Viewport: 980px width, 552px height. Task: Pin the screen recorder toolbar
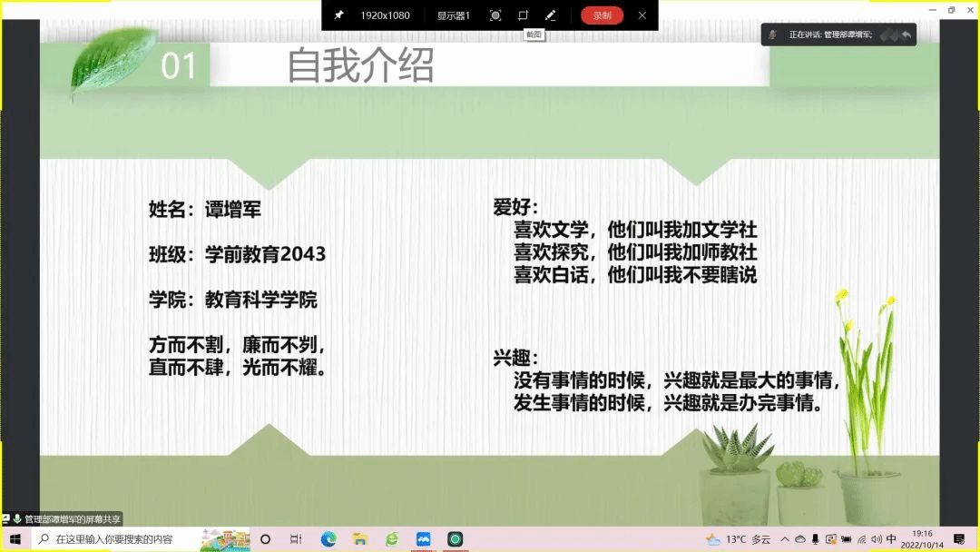click(x=338, y=15)
